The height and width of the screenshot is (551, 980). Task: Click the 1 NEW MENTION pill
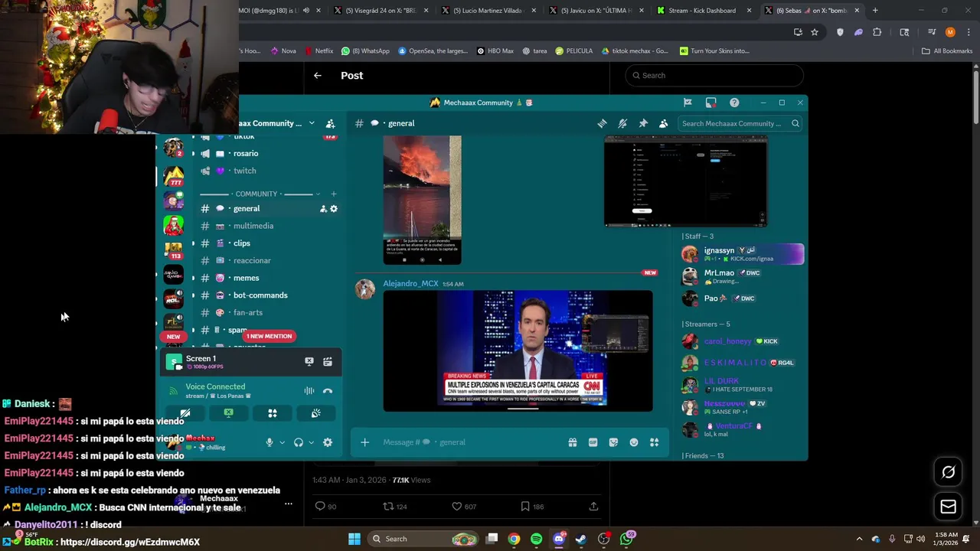click(x=269, y=336)
